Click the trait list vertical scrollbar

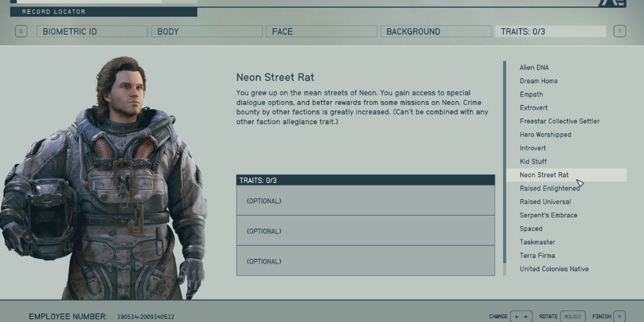click(505, 169)
